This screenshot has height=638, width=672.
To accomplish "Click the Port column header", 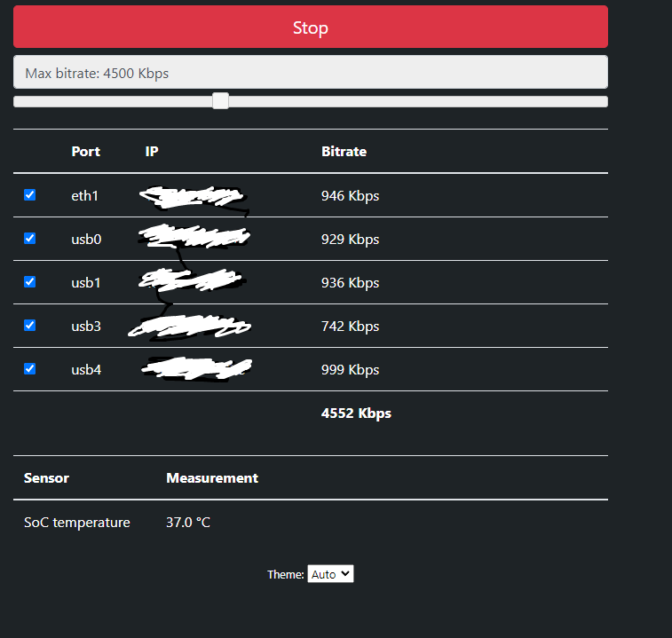I will pyautogui.click(x=85, y=152).
